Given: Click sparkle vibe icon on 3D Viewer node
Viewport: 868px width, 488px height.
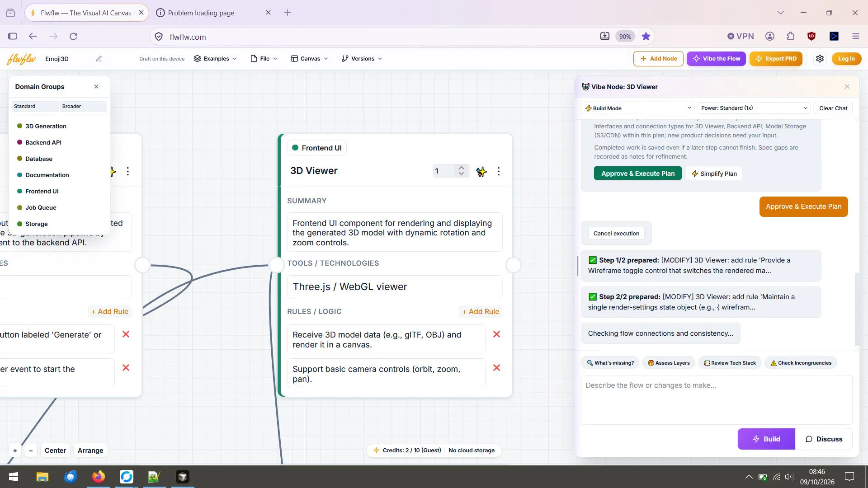Looking at the screenshot, I should tap(481, 171).
